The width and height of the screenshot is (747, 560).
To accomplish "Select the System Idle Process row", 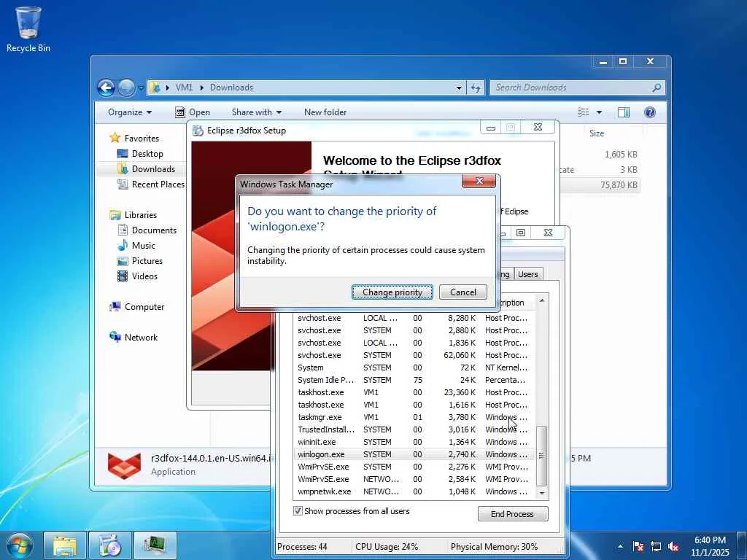I will pos(414,380).
